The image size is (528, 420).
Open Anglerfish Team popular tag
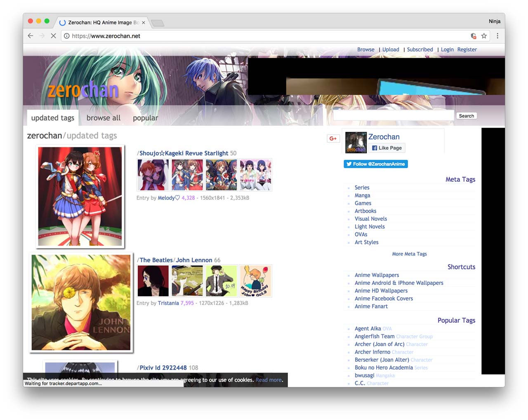coord(375,336)
